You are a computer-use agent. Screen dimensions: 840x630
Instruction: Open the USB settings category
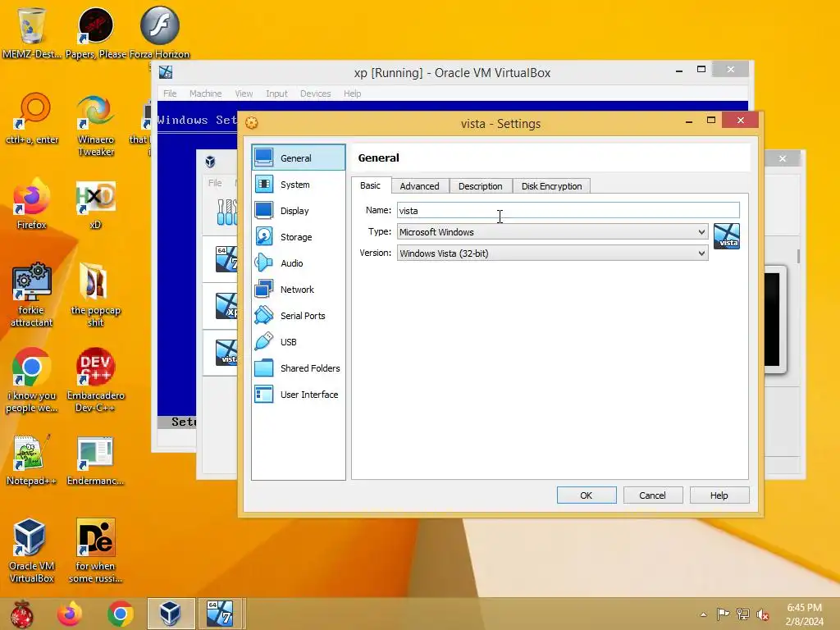[x=299, y=342]
